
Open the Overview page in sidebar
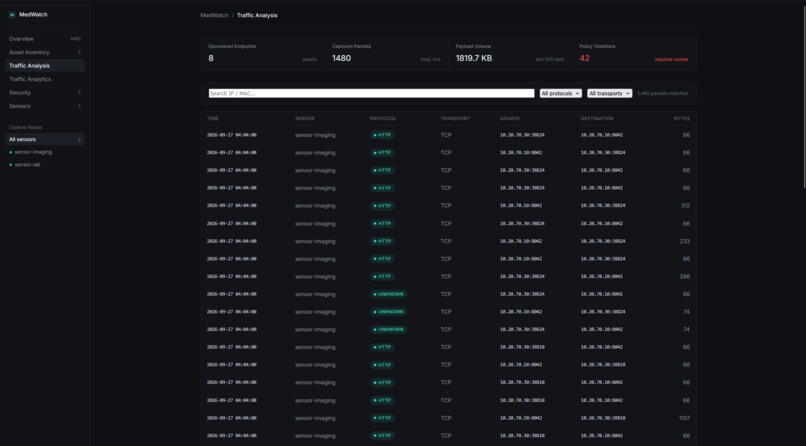coord(45,39)
